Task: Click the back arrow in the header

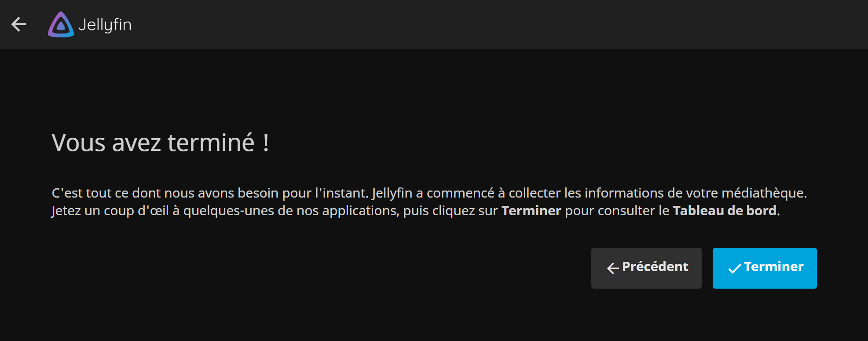Action: [x=18, y=24]
